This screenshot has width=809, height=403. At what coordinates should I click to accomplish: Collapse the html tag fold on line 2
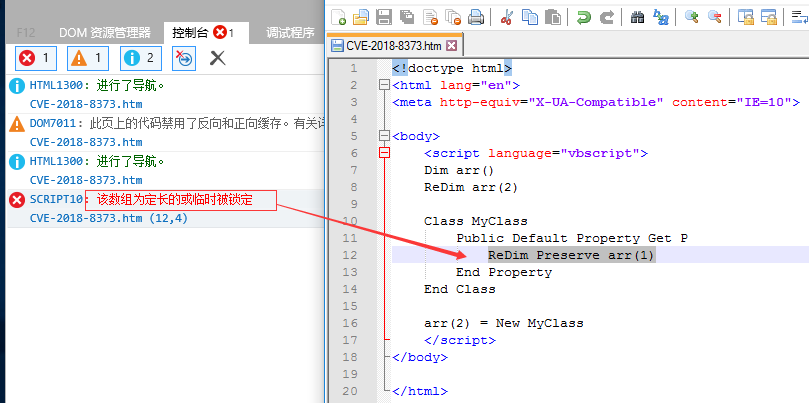[384, 85]
